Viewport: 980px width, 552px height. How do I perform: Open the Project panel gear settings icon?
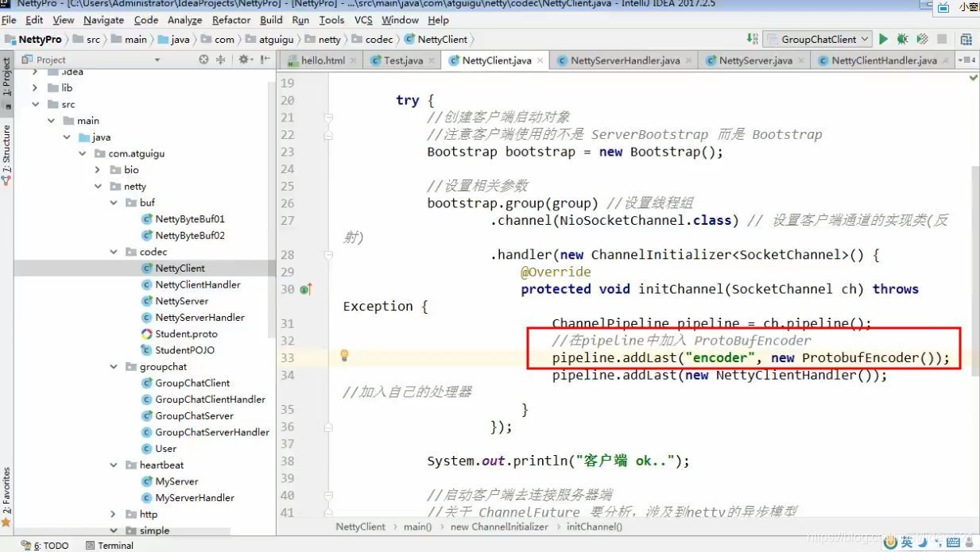[x=243, y=60]
